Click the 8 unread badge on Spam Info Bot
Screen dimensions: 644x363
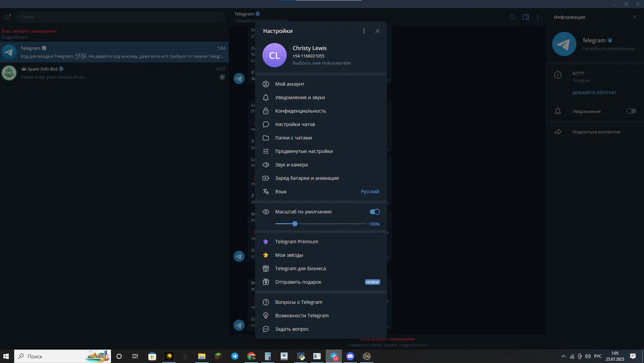point(222,77)
